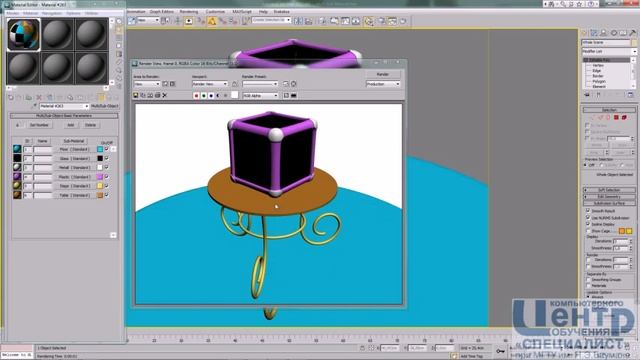Image resolution: width=640 pixels, height=360 pixels.
Task: Open the Help menu
Action: pos(263,12)
